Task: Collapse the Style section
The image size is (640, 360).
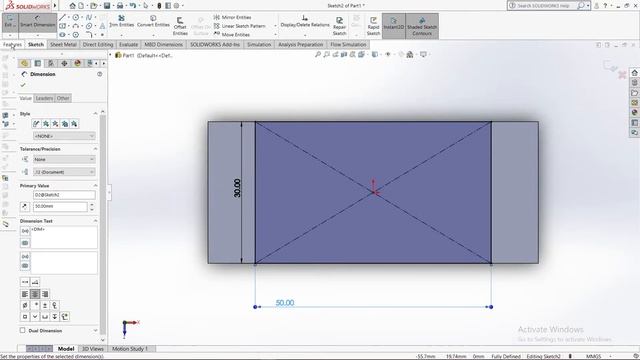Action: click(x=96, y=113)
